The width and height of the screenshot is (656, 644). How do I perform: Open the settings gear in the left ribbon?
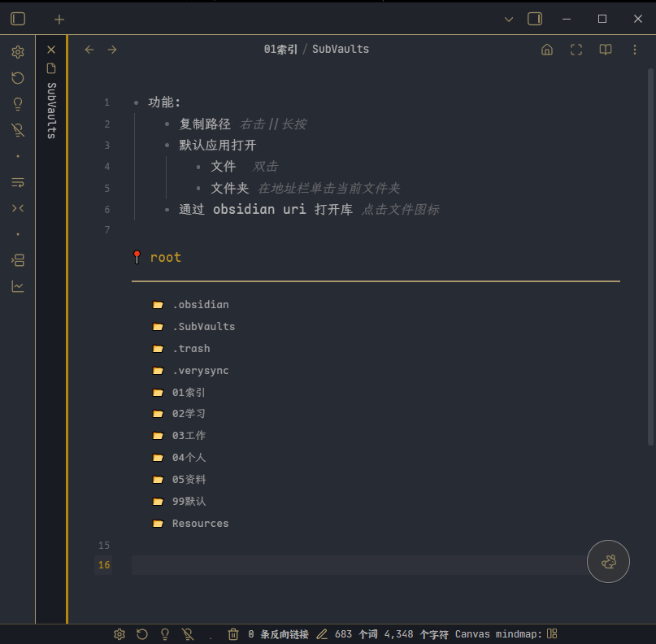click(17, 51)
